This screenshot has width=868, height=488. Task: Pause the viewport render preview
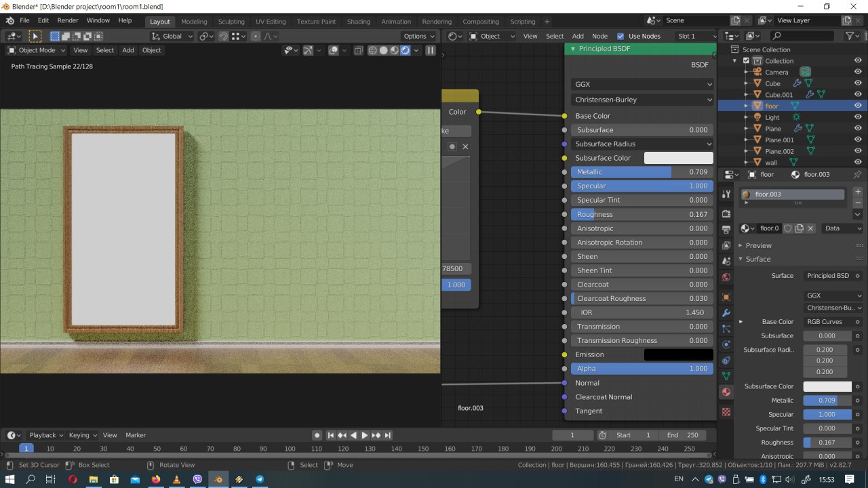(430, 50)
